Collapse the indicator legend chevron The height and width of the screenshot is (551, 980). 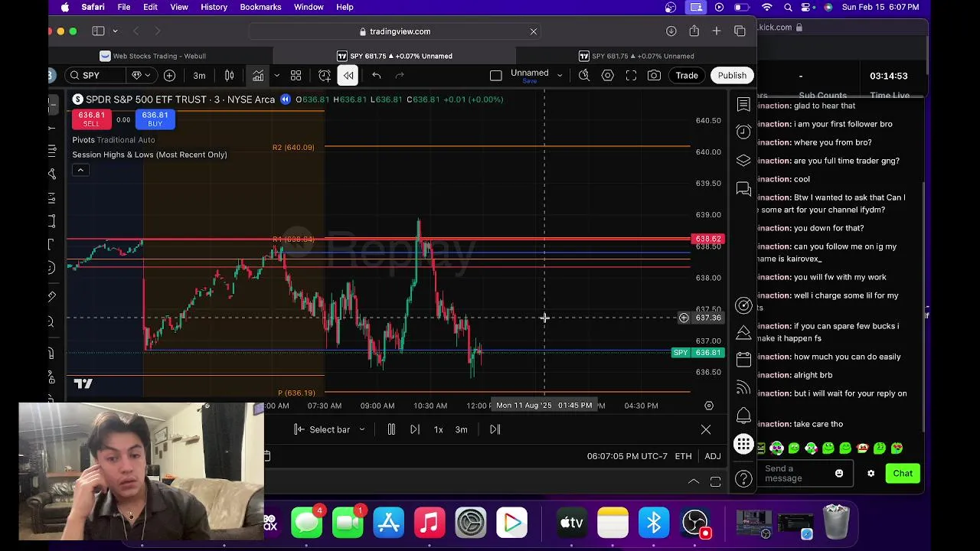click(80, 170)
